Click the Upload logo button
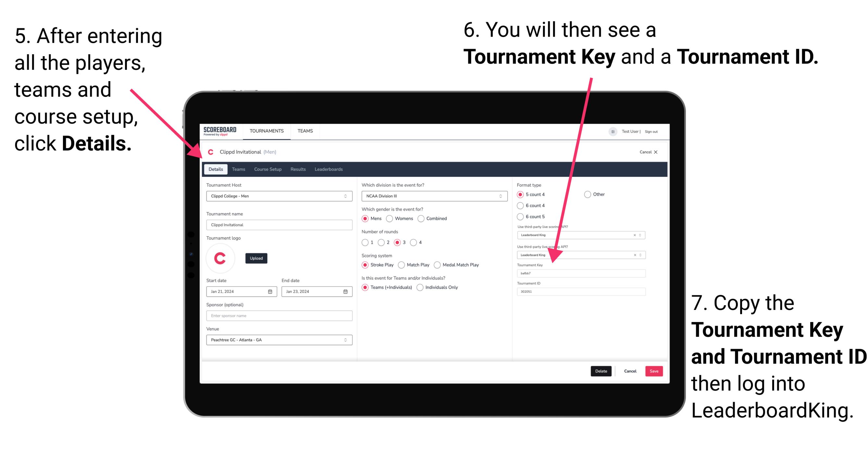Screen dimensions: 868x467 pos(256,258)
